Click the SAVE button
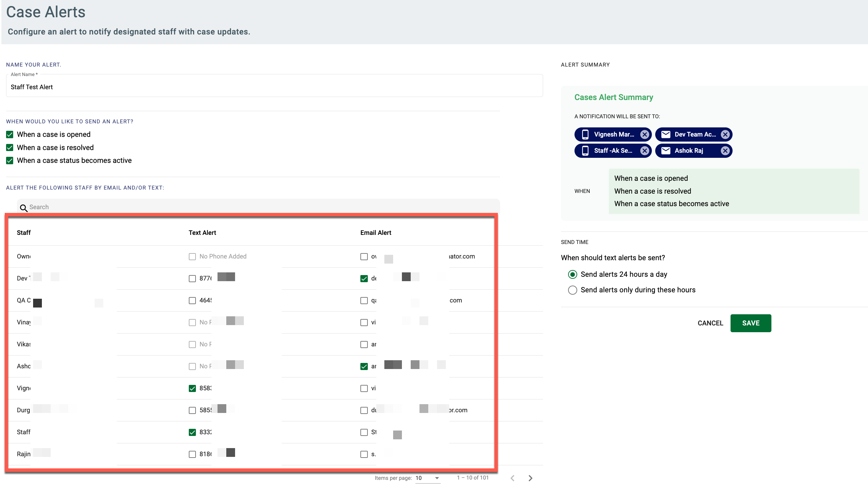 pos(751,323)
